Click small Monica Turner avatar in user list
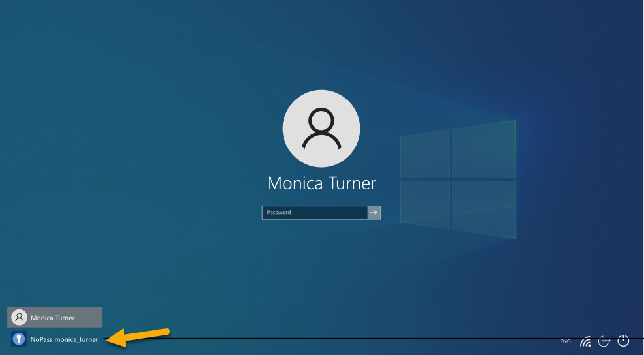The width and height of the screenshot is (644, 355). pyautogui.click(x=20, y=318)
